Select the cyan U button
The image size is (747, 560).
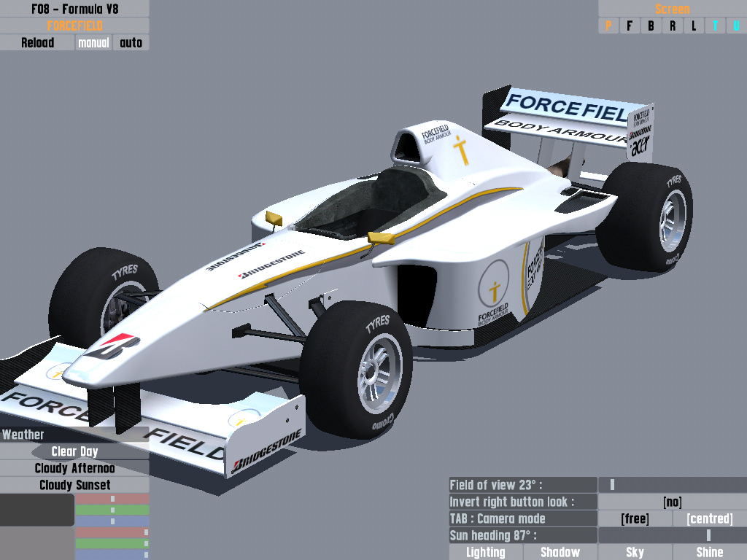click(737, 26)
